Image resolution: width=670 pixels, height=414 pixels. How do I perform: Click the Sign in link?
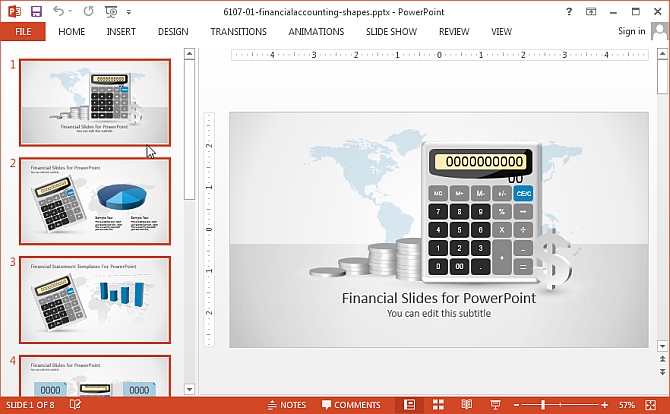click(x=632, y=31)
